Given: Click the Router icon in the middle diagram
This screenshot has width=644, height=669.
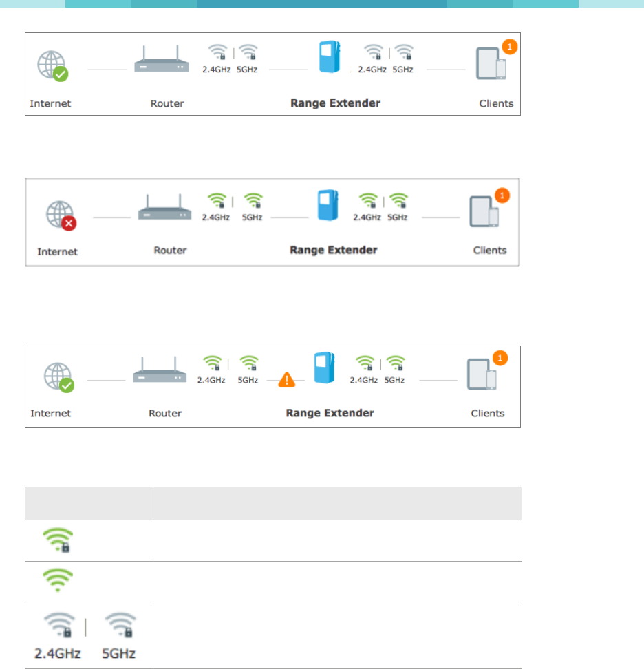Looking at the screenshot, I should (164, 207).
